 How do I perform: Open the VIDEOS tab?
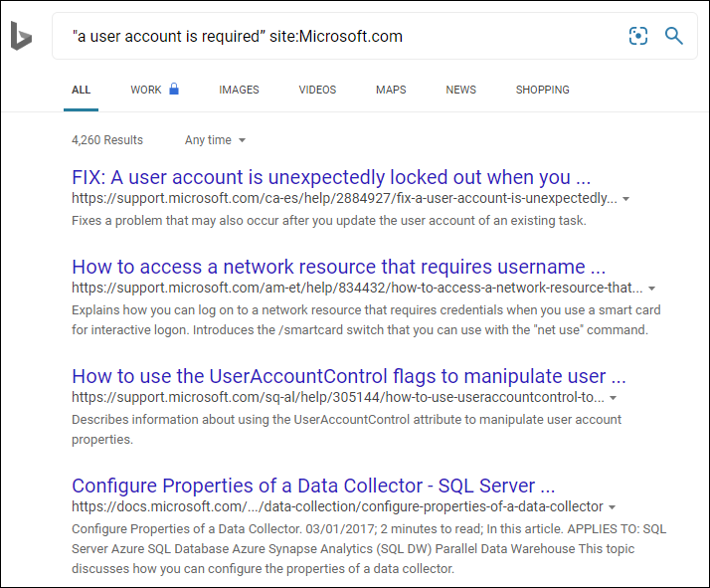point(317,90)
